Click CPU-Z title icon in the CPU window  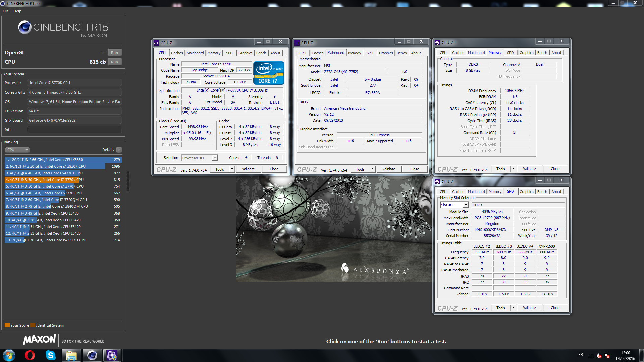click(x=156, y=43)
